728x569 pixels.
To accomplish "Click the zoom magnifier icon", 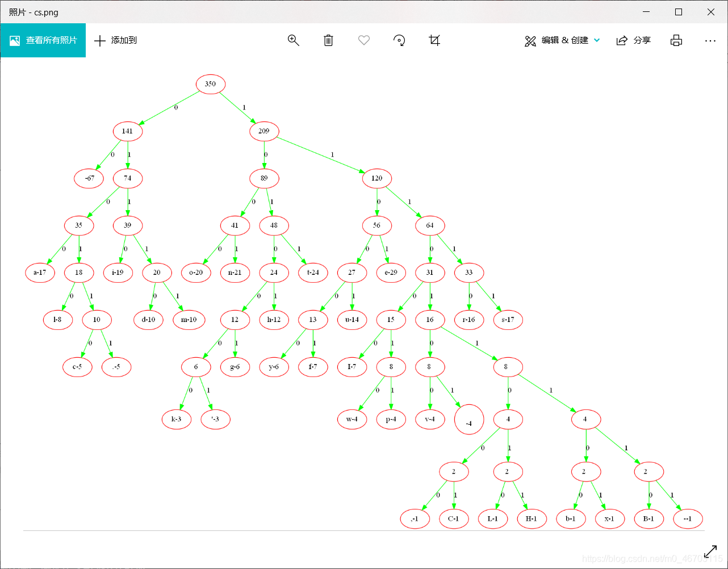I will tap(294, 40).
